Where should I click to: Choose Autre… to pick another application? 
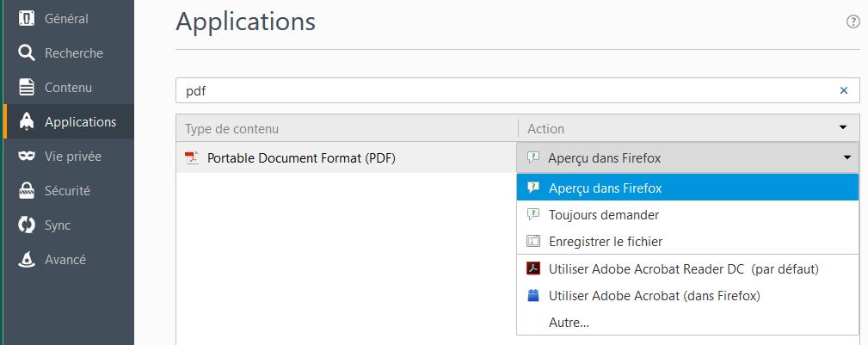(x=569, y=323)
